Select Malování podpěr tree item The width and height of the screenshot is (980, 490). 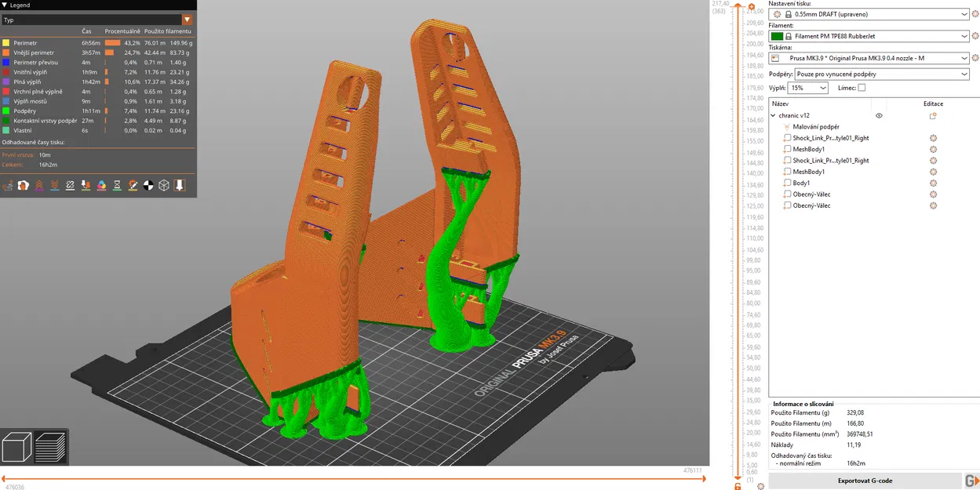816,126
